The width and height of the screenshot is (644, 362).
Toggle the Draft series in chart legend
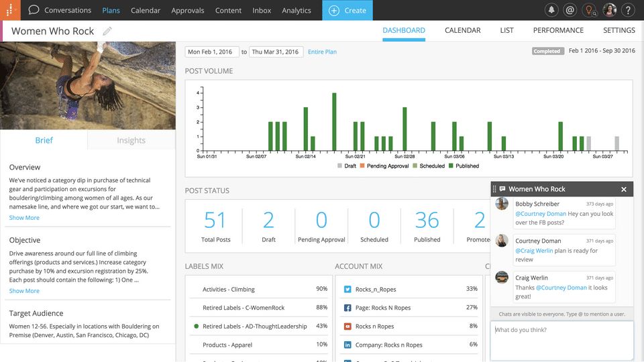346,166
